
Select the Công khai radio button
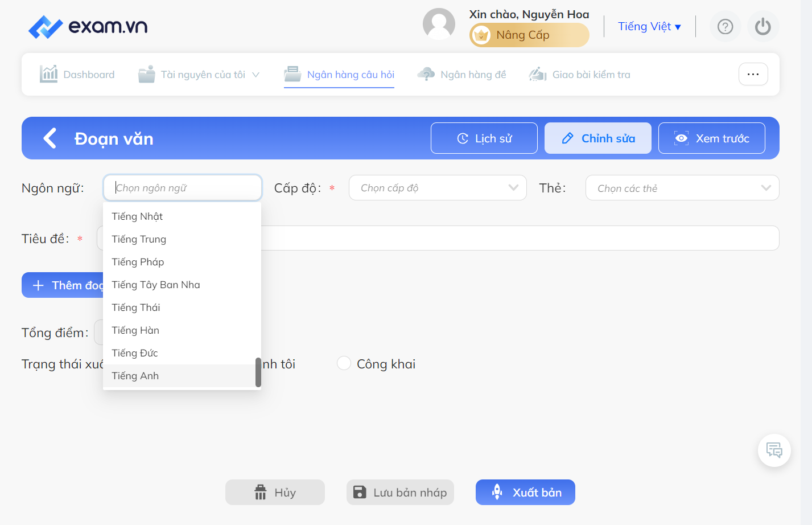(344, 363)
